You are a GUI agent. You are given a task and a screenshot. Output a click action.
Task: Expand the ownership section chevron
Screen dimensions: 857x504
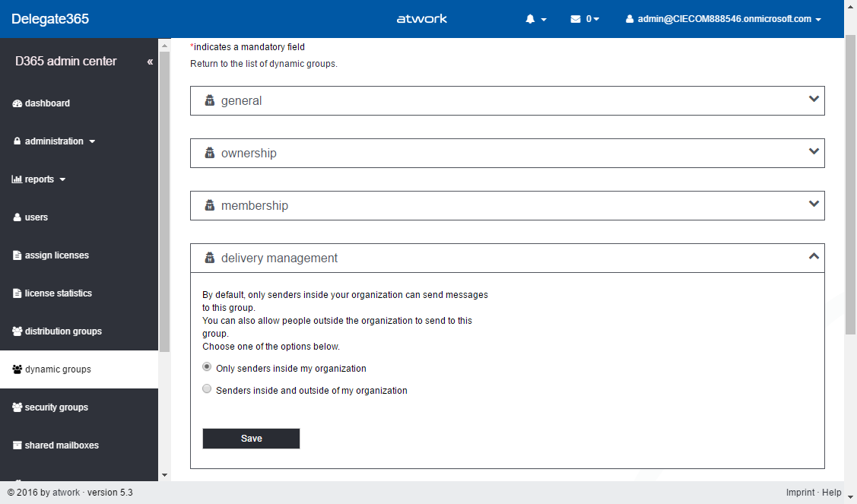click(x=814, y=151)
